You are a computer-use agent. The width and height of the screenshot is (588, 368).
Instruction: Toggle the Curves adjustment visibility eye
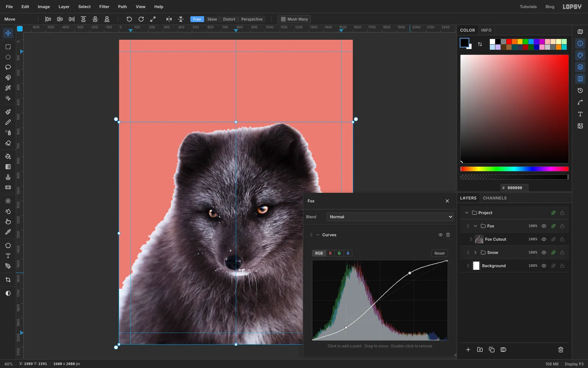(441, 235)
